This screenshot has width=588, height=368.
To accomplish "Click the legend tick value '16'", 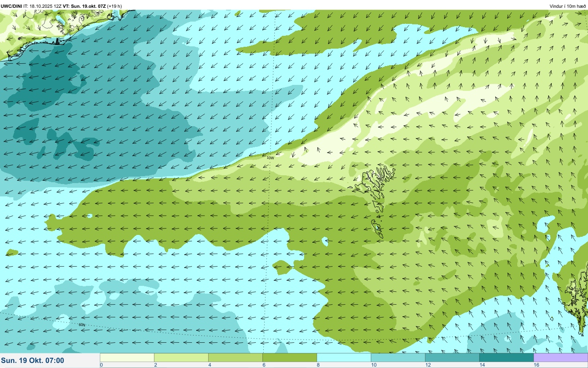I will click(x=536, y=365).
